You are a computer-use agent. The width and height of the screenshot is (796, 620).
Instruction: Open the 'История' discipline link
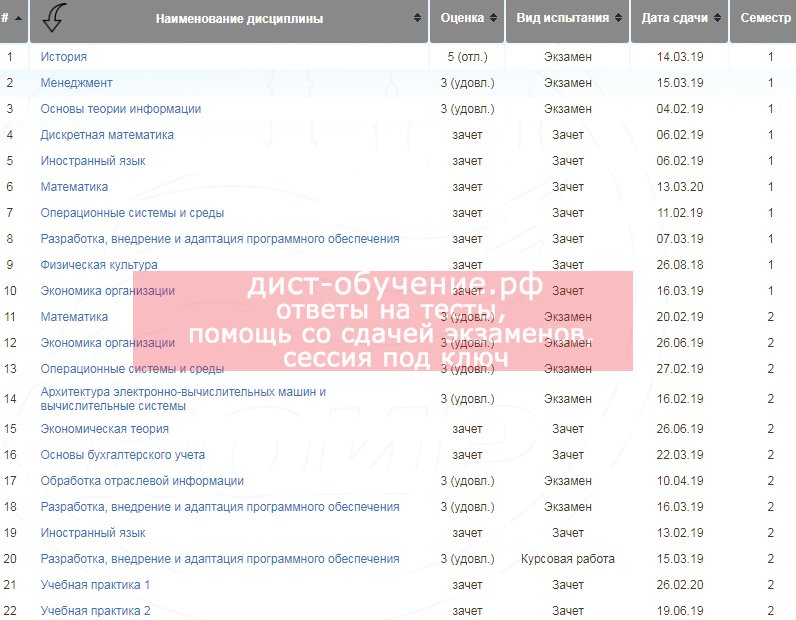tap(63, 57)
